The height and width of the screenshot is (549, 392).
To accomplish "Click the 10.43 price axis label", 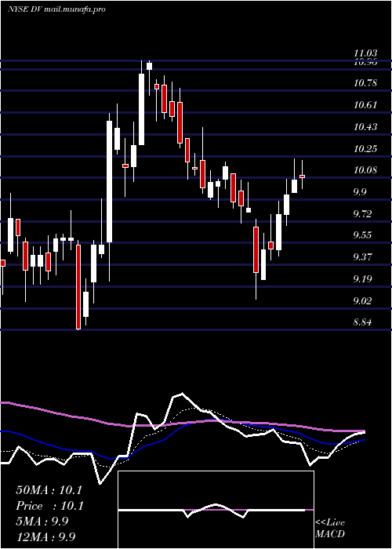I will coord(365,127).
